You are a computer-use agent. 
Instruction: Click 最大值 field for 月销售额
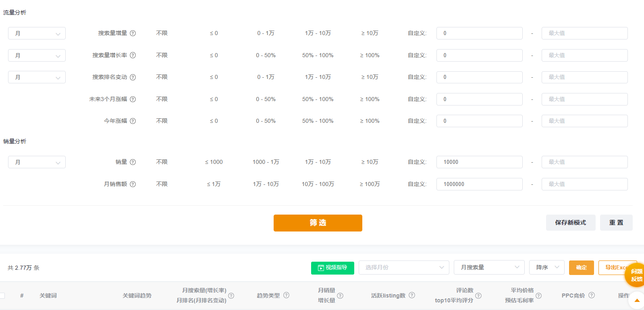coord(584,184)
